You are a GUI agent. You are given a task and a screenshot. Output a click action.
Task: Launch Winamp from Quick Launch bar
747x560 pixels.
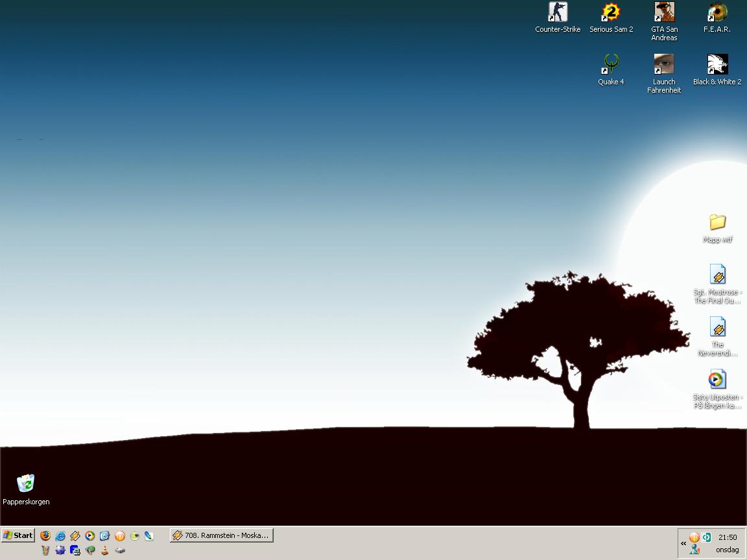point(75,536)
